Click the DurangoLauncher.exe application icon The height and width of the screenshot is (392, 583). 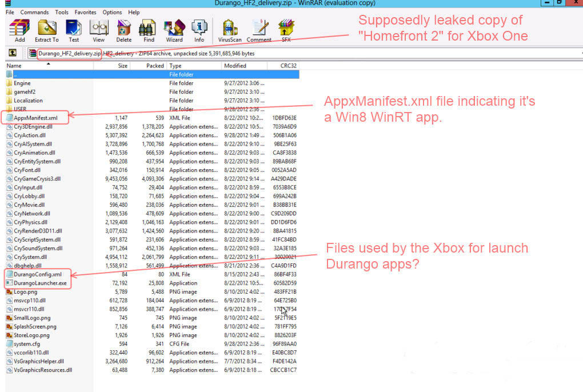pos(9,283)
